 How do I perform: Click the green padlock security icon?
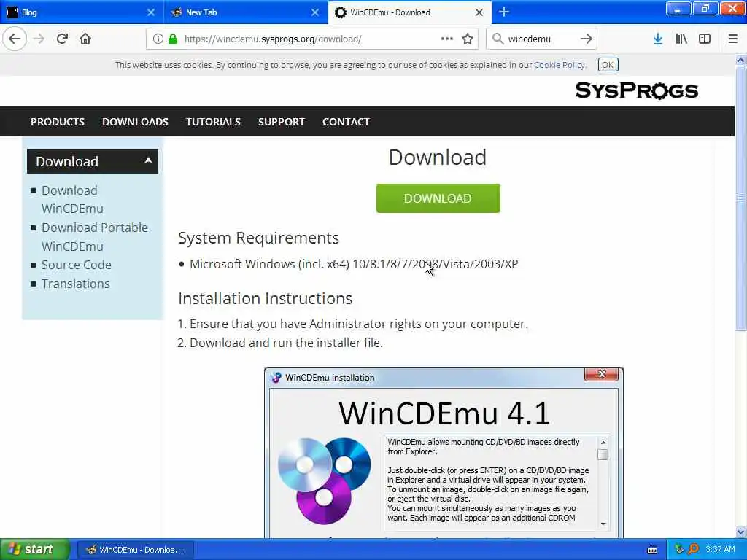pyautogui.click(x=173, y=39)
